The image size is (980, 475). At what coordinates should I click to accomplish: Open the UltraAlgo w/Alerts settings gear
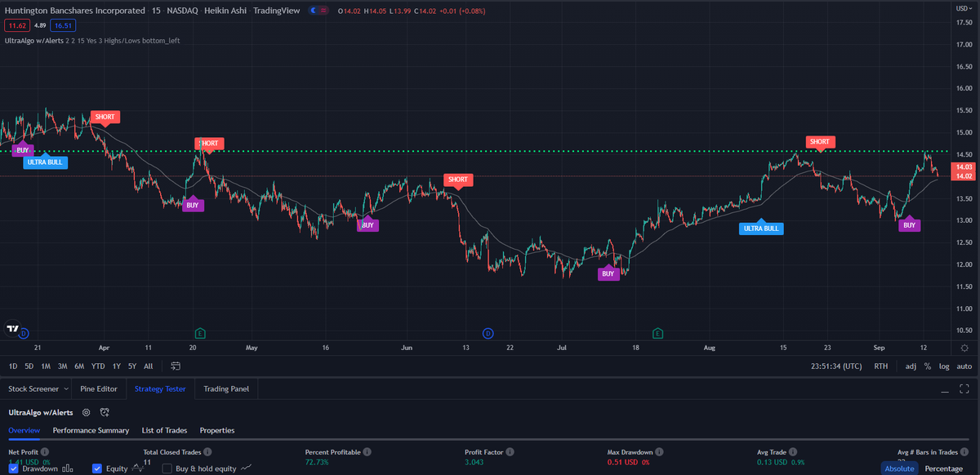point(85,413)
